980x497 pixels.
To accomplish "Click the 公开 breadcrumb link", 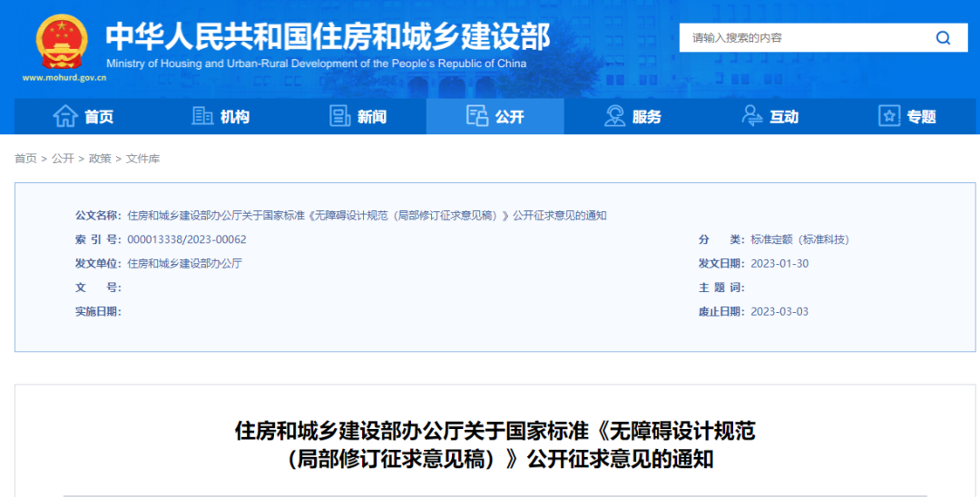I will click(x=63, y=159).
